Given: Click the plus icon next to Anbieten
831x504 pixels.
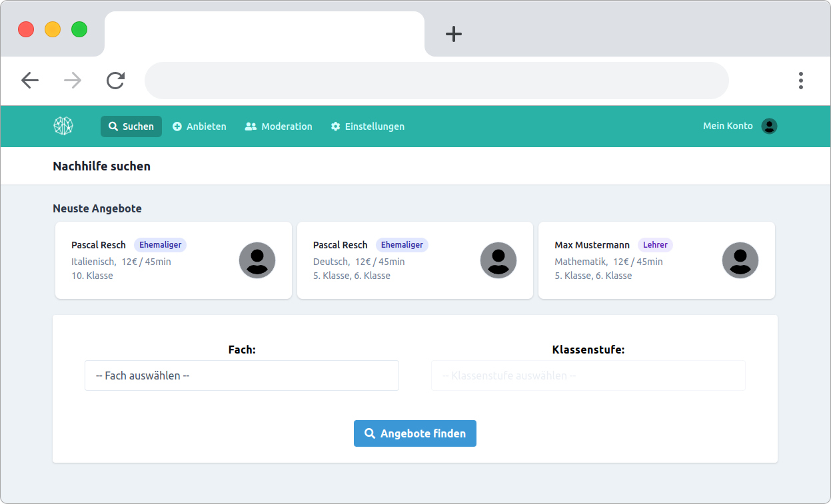Looking at the screenshot, I should (177, 126).
